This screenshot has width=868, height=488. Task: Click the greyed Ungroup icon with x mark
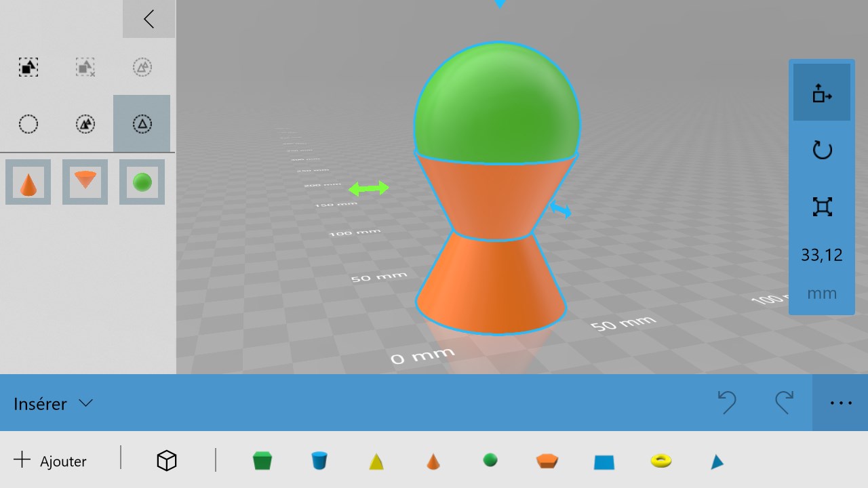pyautogui.click(x=85, y=67)
